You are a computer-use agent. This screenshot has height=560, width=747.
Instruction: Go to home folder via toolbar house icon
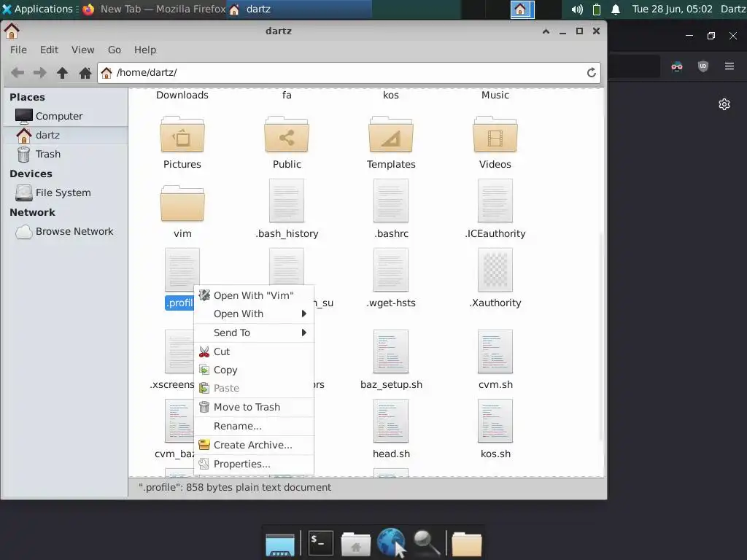click(x=85, y=73)
